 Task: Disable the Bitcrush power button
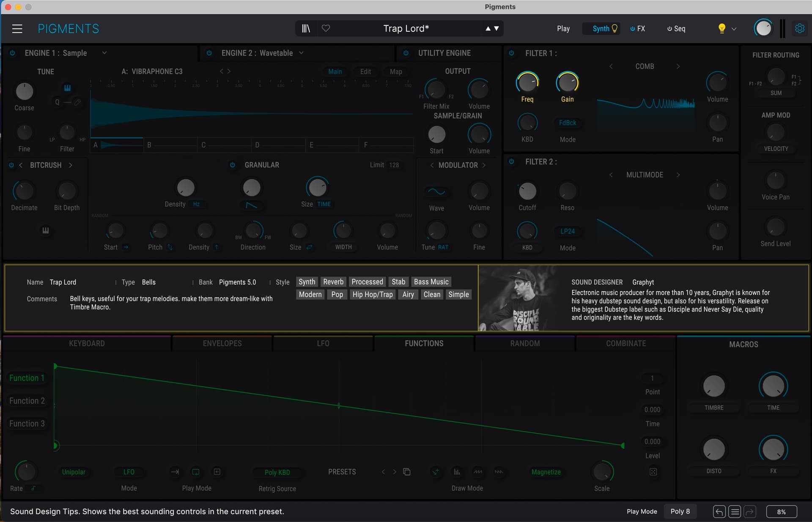(x=11, y=165)
